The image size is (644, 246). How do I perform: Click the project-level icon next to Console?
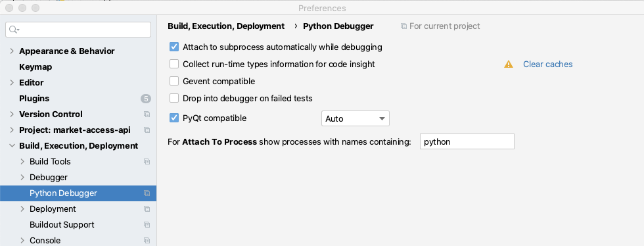[147, 241]
